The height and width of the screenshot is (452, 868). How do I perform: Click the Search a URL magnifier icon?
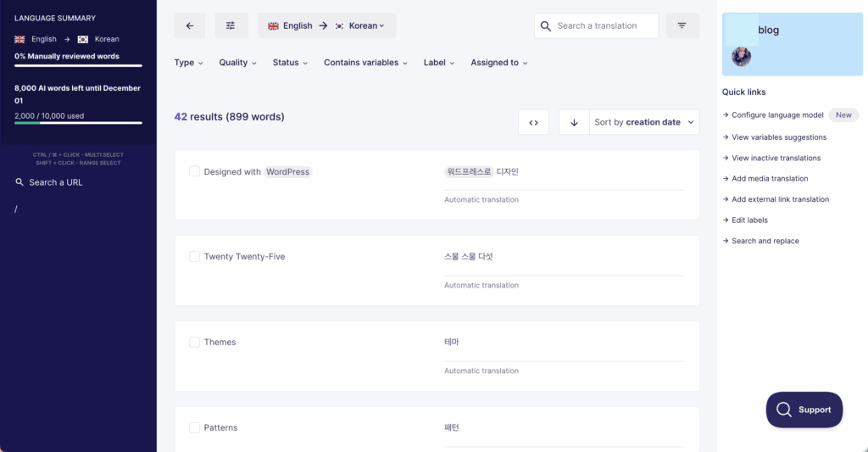19,182
